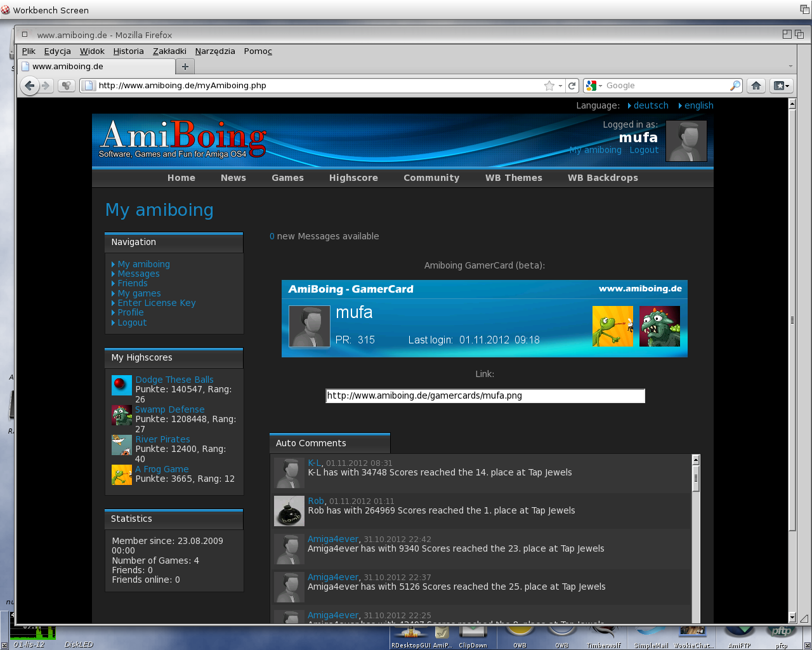The height and width of the screenshot is (650, 812).
Task: Open a new tab with plus button
Action: tap(185, 67)
